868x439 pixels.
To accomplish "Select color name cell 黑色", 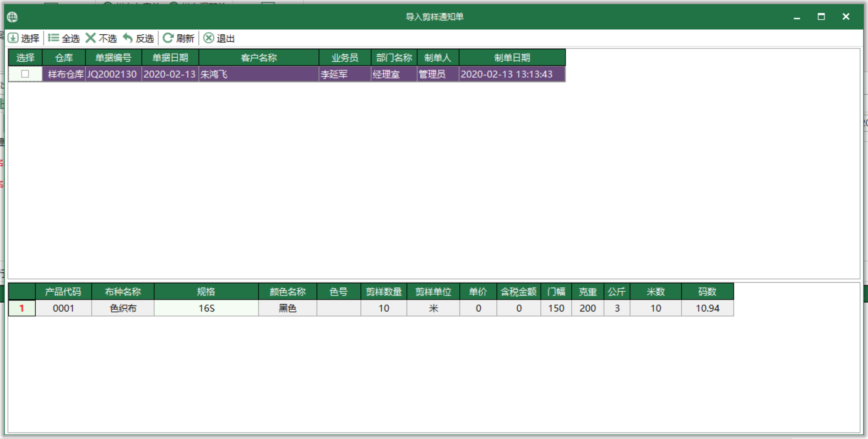I will point(288,308).
